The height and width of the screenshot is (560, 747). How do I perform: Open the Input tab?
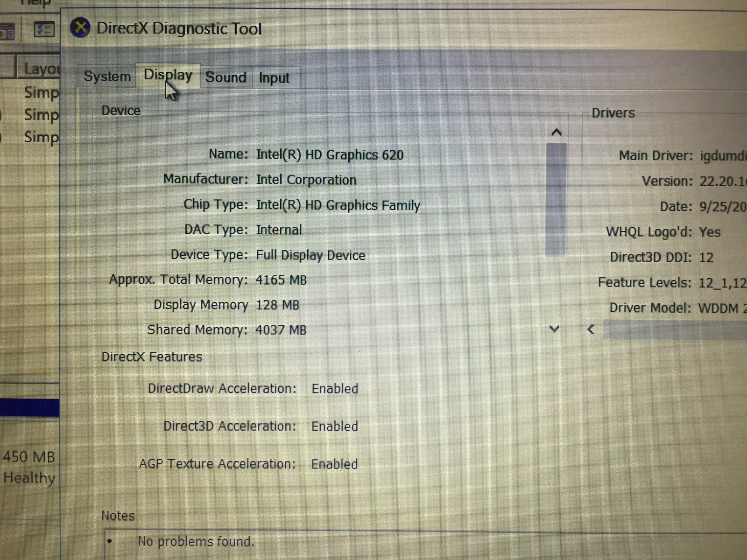(275, 78)
